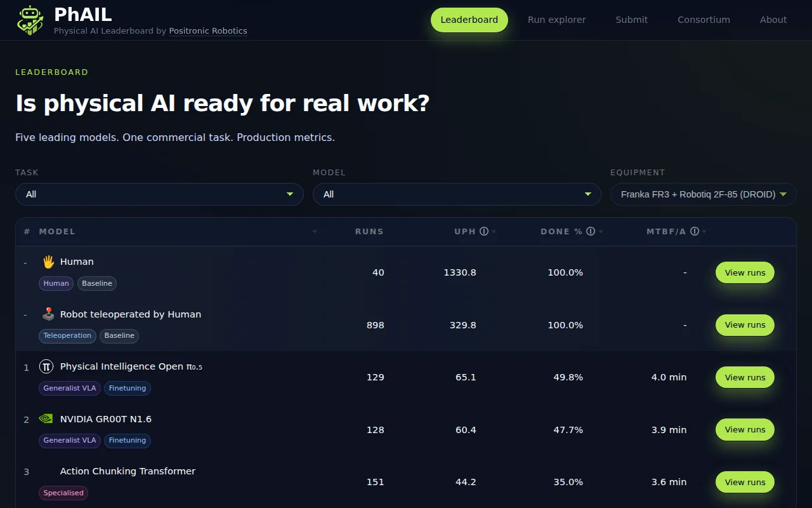Click the DONE % info icon
Image resolution: width=812 pixels, height=508 pixels.
click(591, 232)
